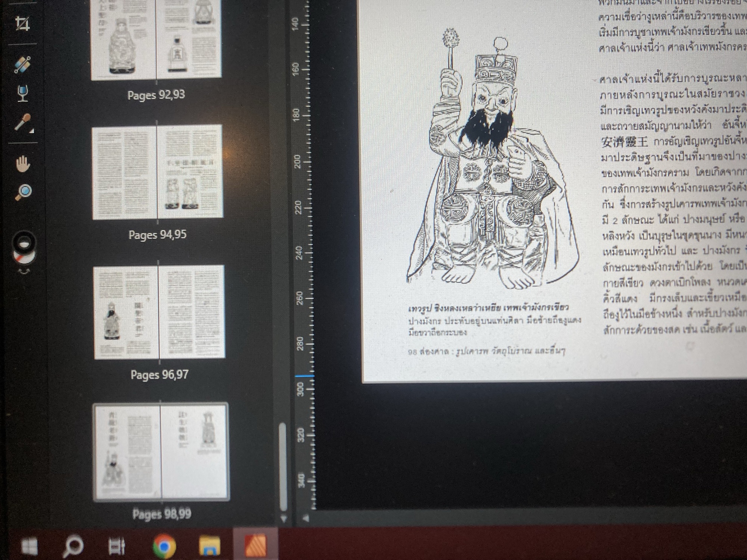The width and height of the screenshot is (747, 560).
Task: Click the document scroll-left arrow at bottom
Action: [x=306, y=518]
